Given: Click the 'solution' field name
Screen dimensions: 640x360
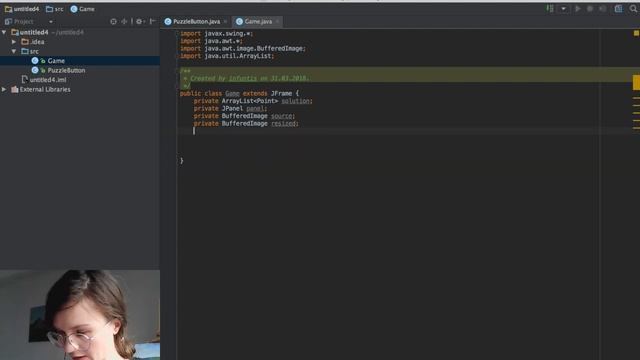Looking at the screenshot, I should point(296,101).
